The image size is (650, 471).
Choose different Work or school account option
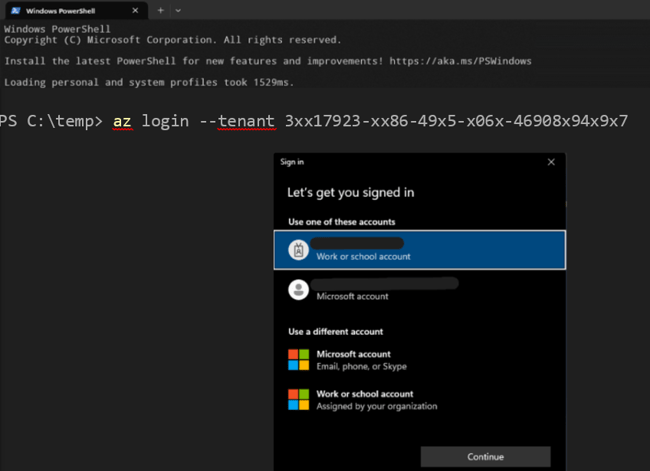[x=376, y=399]
